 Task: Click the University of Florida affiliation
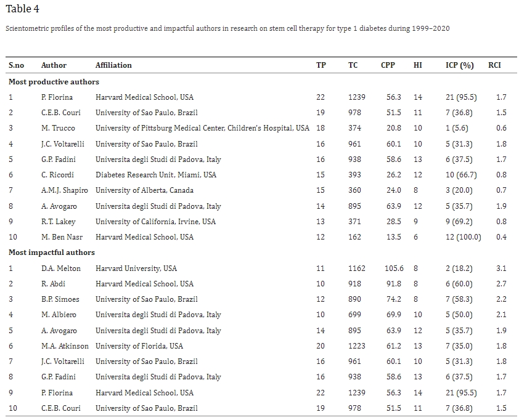pyautogui.click(x=139, y=346)
